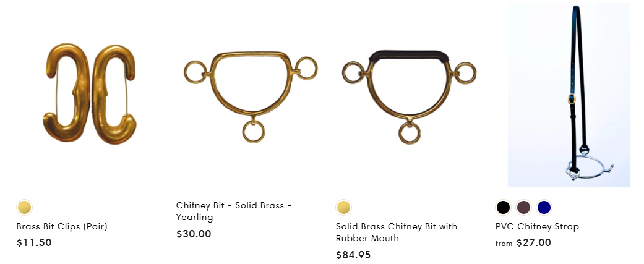Open the Brass Bit Clips (Pair) link
The image size is (644, 264).
tap(62, 227)
